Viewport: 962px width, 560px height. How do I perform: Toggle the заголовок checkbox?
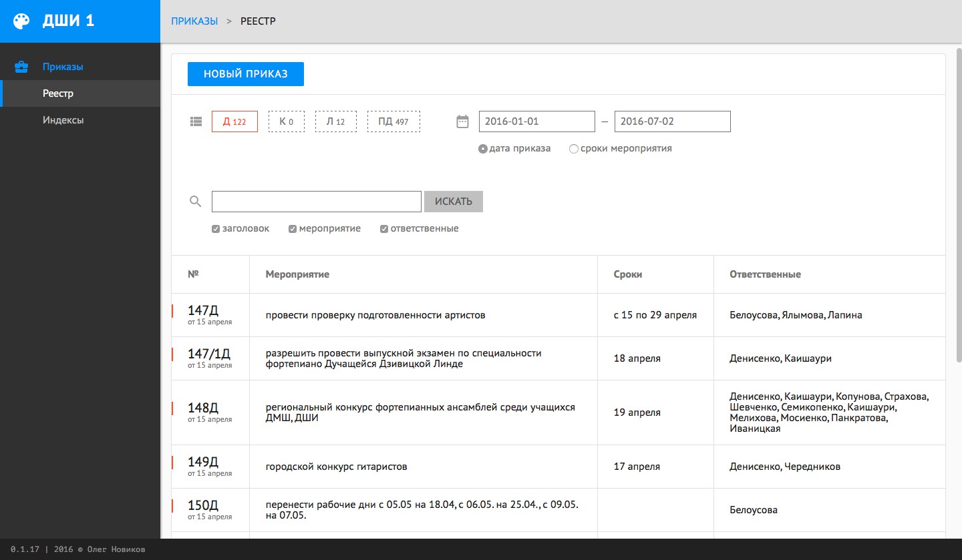click(216, 229)
